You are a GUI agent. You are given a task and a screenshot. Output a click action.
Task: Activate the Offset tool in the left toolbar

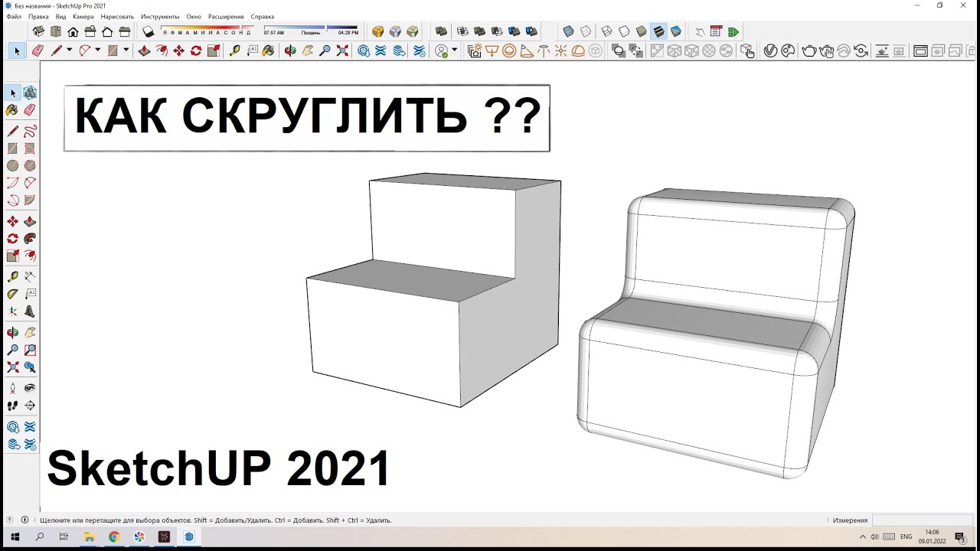30,256
